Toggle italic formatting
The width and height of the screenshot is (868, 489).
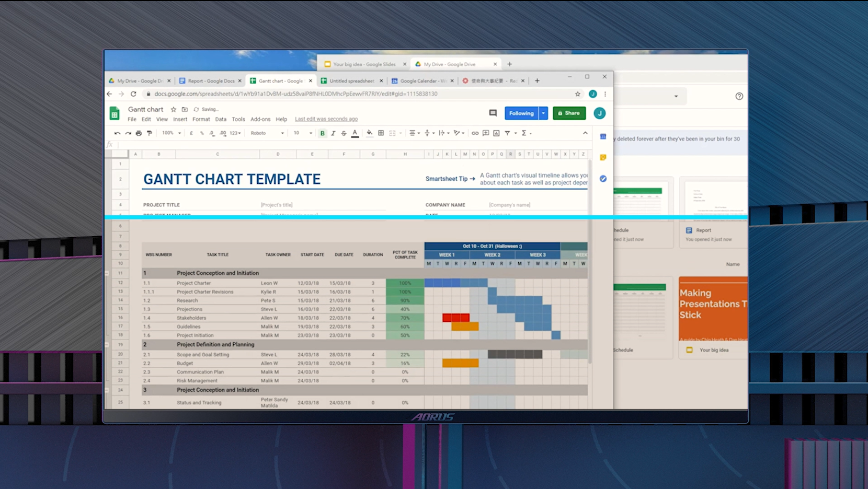click(333, 133)
